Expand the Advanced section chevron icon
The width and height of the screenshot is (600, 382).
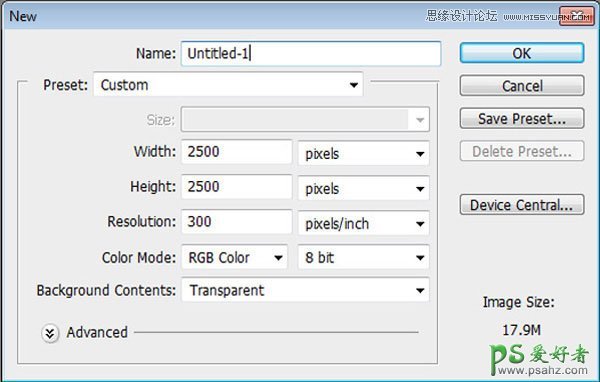50,333
